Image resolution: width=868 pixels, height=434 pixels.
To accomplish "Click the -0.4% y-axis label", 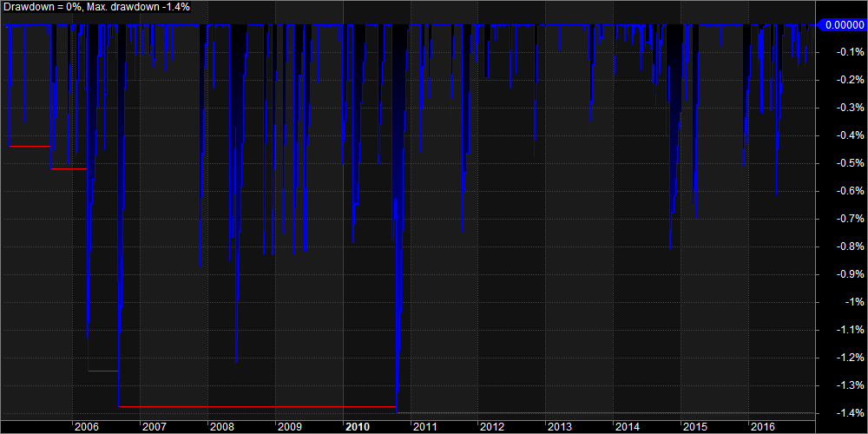I will 849,135.
